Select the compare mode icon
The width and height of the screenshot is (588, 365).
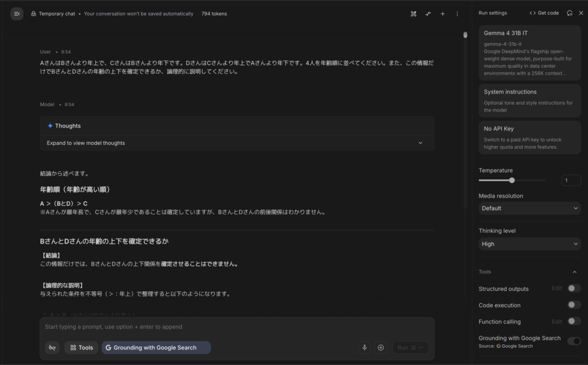click(428, 13)
